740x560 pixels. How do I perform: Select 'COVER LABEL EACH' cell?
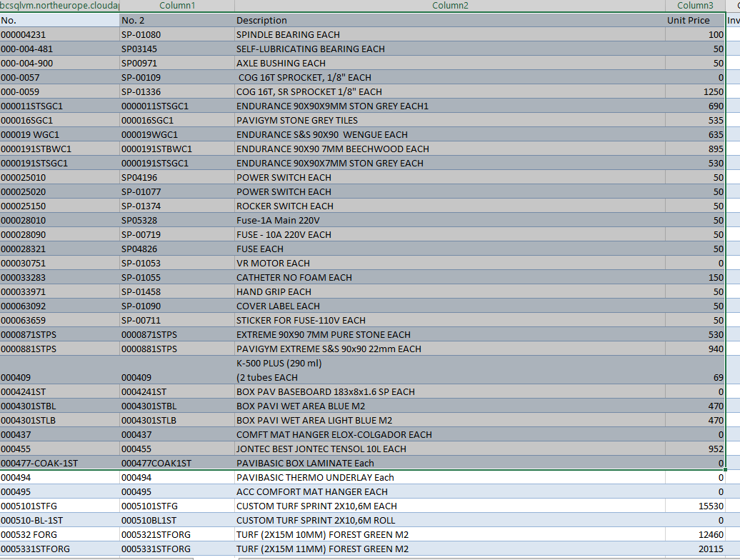(450, 306)
